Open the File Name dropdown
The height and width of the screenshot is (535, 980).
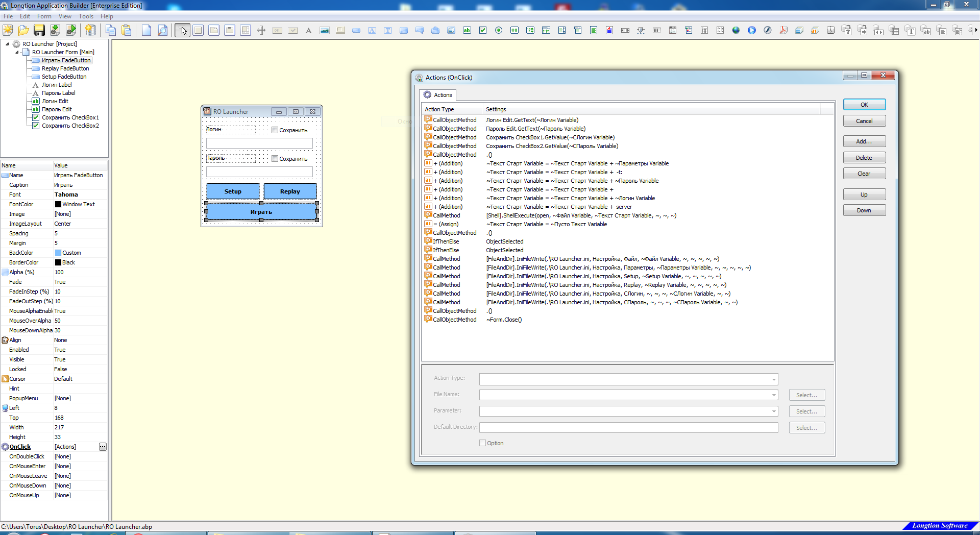tap(774, 395)
